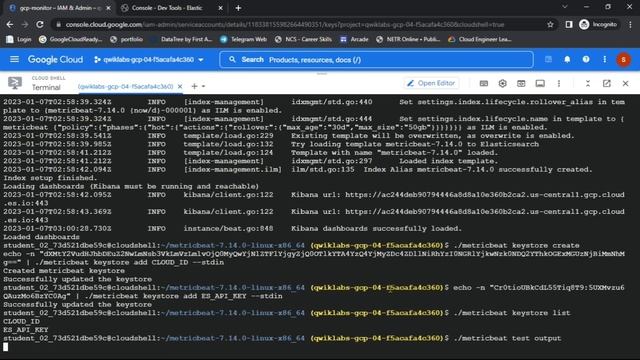The height and width of the screenshot is (360, 640).
Task: Click the 'Created metricbeat keystore' terminal line
Action: click(64, 271)
